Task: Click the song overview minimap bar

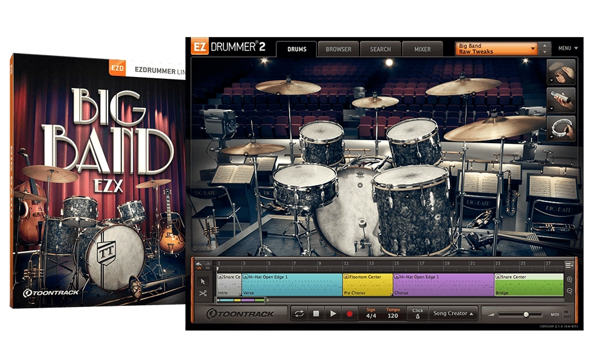Action: click(242, 300)
